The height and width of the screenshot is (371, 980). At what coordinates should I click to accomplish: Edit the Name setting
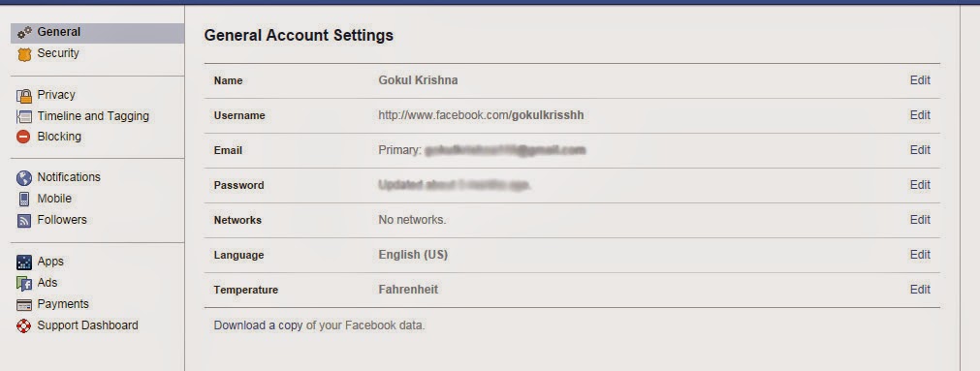(x=920, y=80)
